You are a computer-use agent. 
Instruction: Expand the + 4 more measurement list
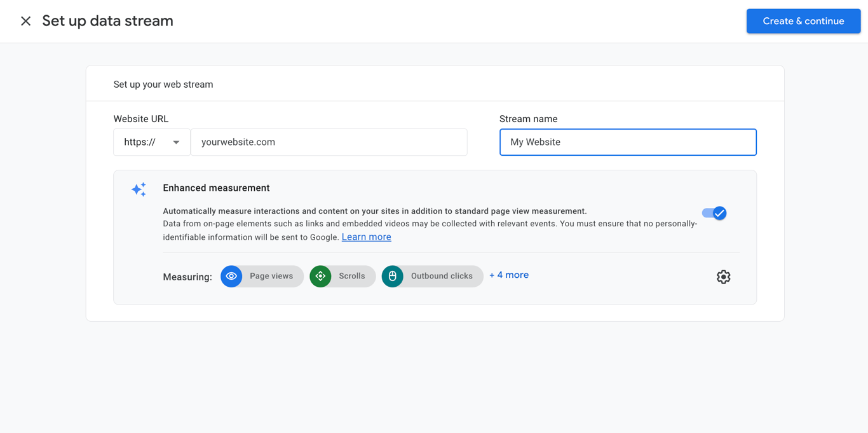pos(508,274)
